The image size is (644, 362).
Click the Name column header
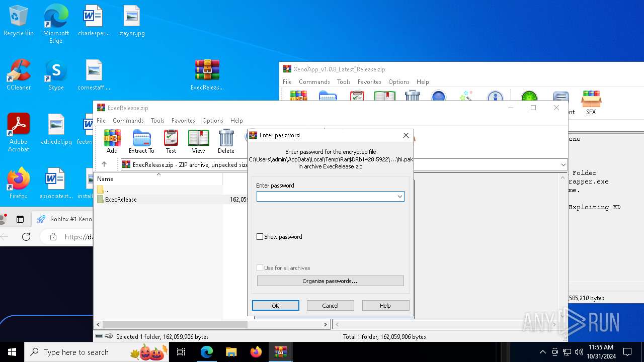pos(158,179)
